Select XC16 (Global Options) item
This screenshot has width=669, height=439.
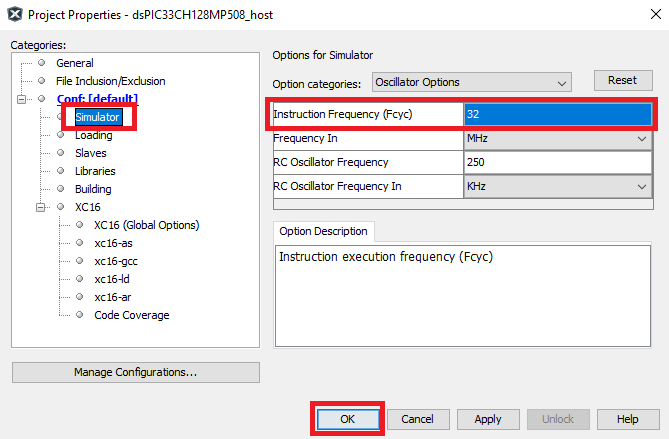(147, 225)
